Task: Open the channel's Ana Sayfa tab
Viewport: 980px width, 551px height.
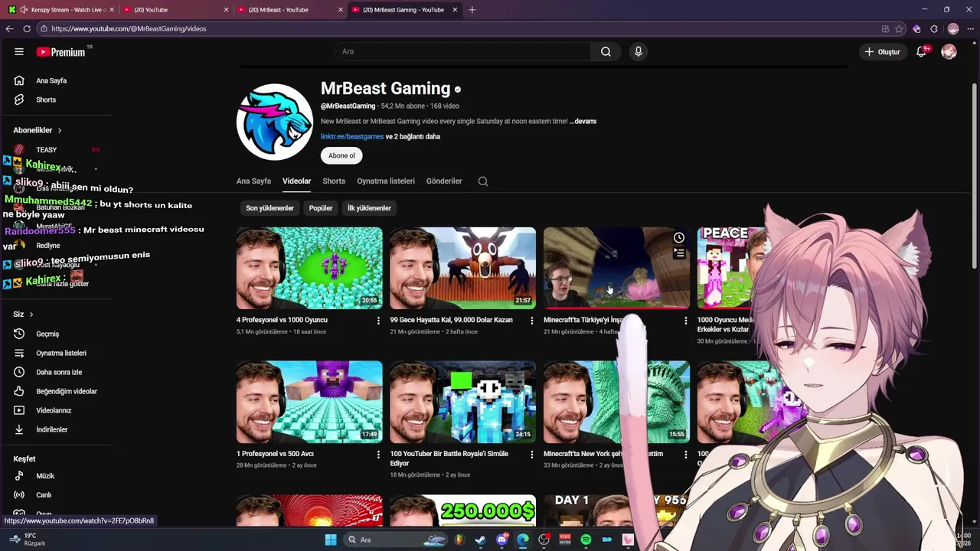Action: click(253, 181)
